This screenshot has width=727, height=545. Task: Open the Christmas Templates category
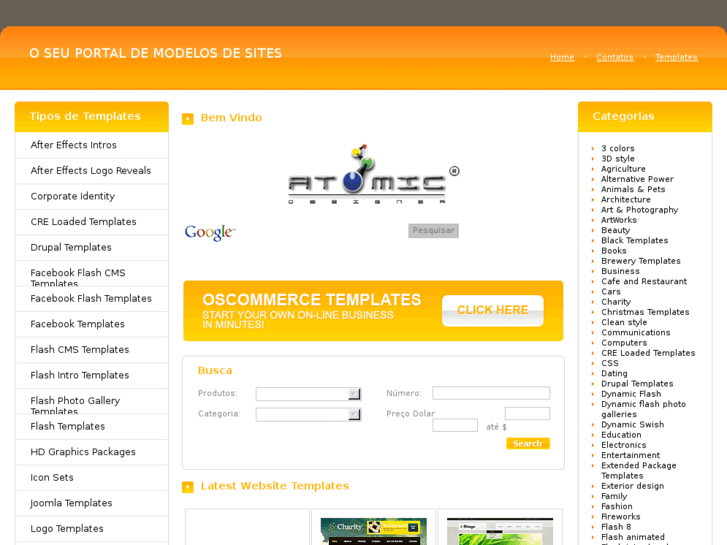click(x=645, y=312)
